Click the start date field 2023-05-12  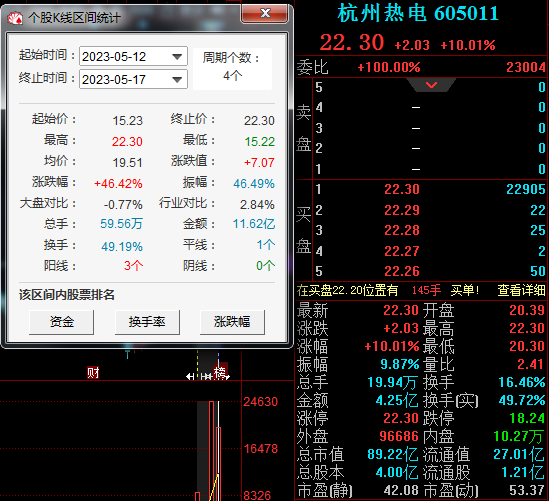(x=133, y=56)
